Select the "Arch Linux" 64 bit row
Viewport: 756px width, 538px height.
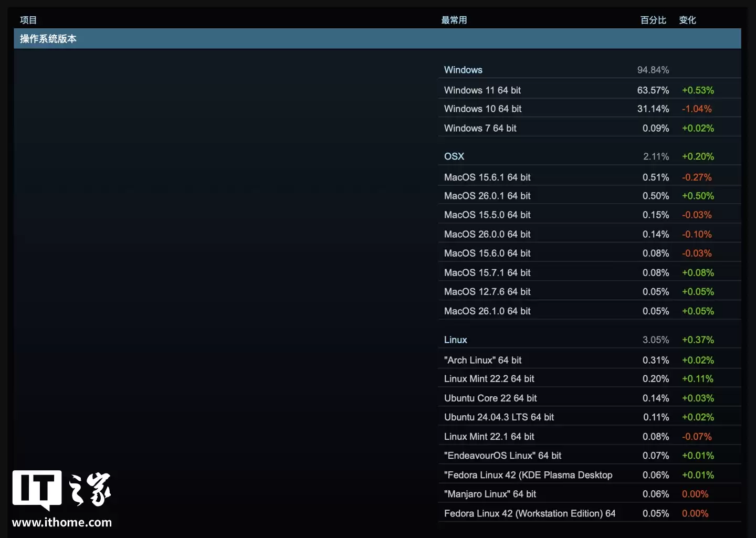482,360
